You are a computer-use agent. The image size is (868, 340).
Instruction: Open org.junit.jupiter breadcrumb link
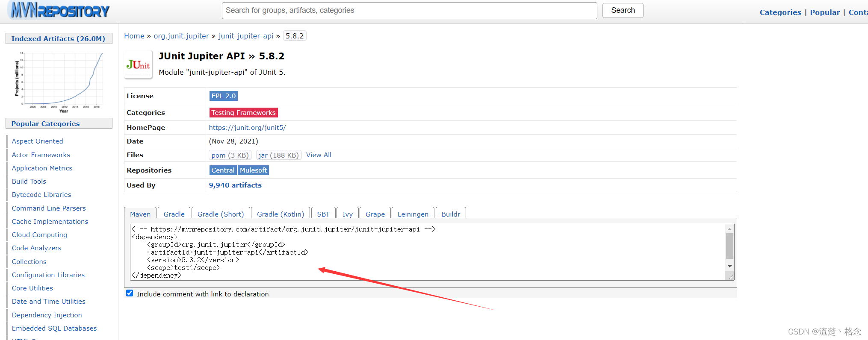pos(181,36)
